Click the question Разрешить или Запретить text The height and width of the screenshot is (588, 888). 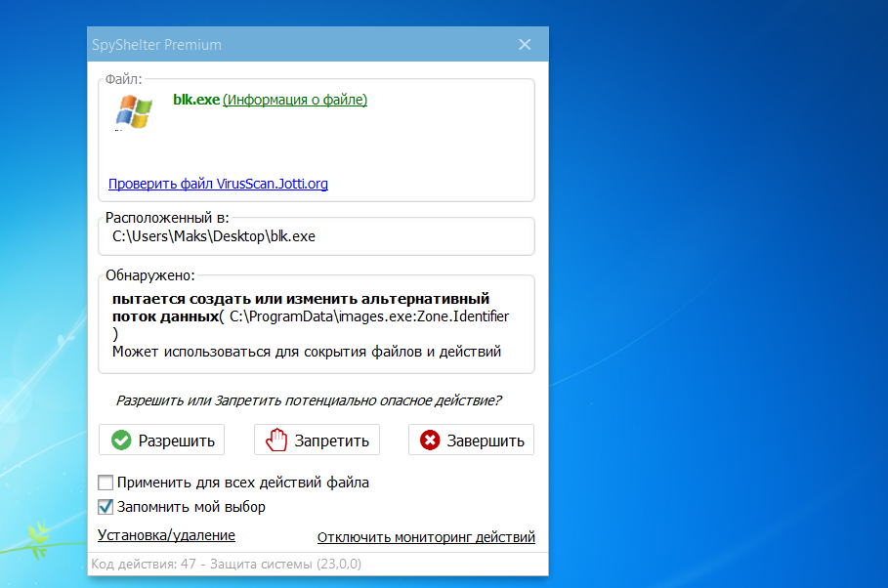[x=310, y=401]
